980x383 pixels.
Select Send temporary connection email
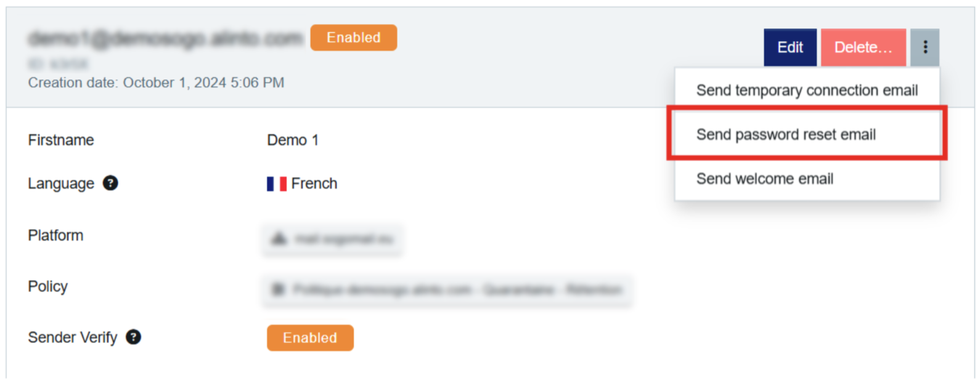click(806, 91)
